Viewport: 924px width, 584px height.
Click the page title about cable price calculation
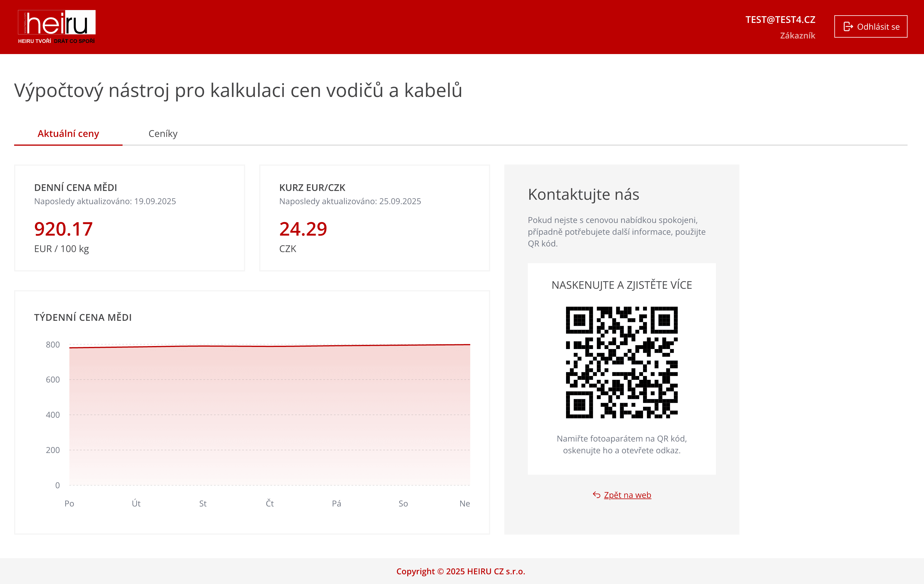click(x=238, y=91)
